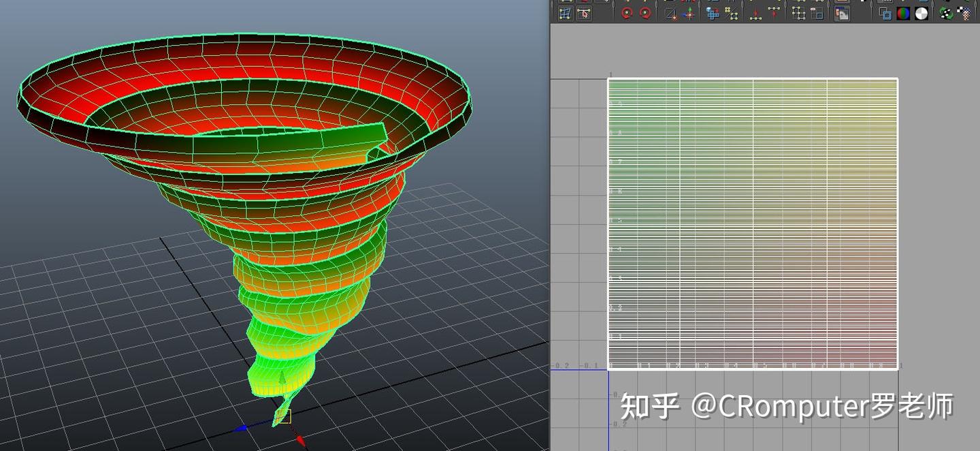Screen dimensions: 980x451
Task: Rotate selected UVs counterclockwise
Action: 627,14
